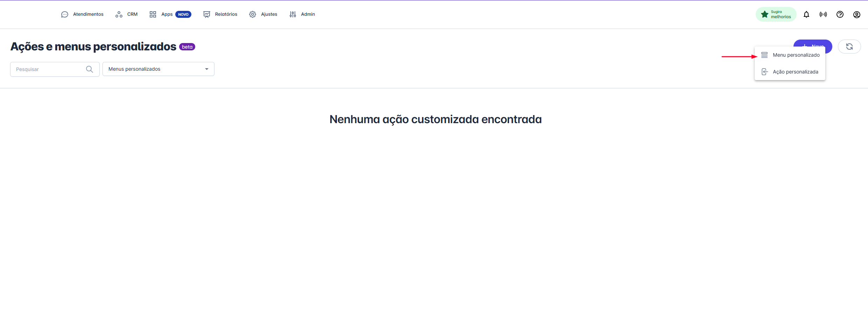Click the refresh list icon button
The width and height of the screenshot is (868, 317).
pyautogui.click(x=849, y=47)
